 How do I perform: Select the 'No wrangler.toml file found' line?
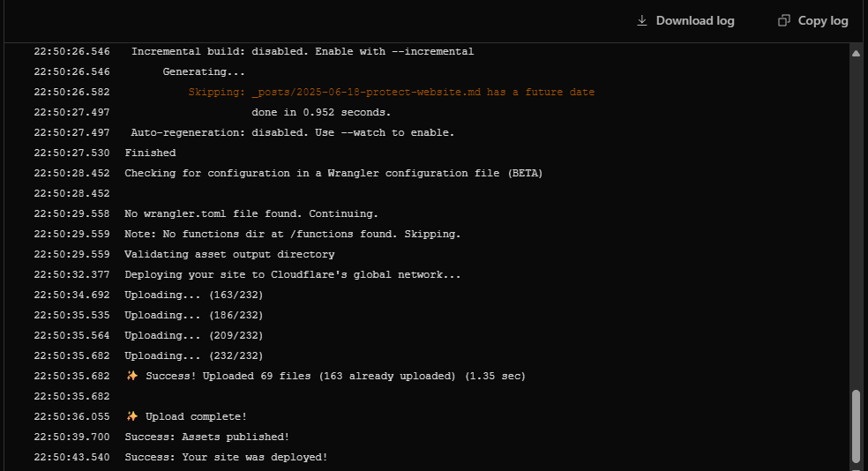click(x=251, y=213)
